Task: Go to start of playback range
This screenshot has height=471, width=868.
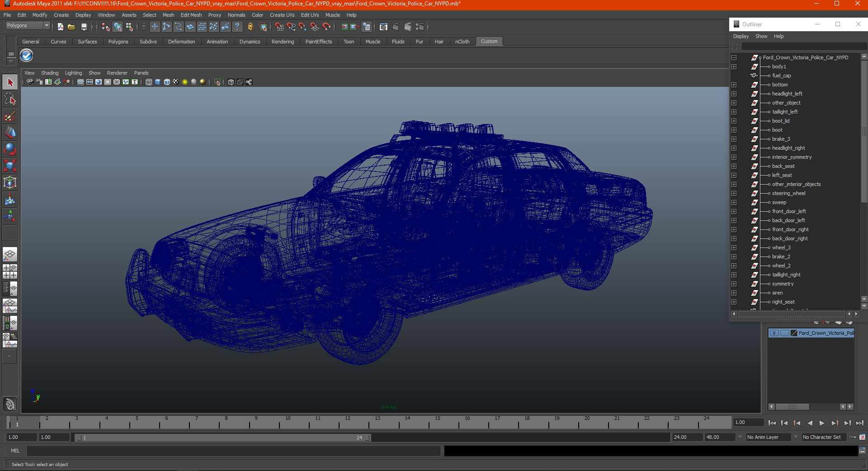Action: click(x=772, y=423)
